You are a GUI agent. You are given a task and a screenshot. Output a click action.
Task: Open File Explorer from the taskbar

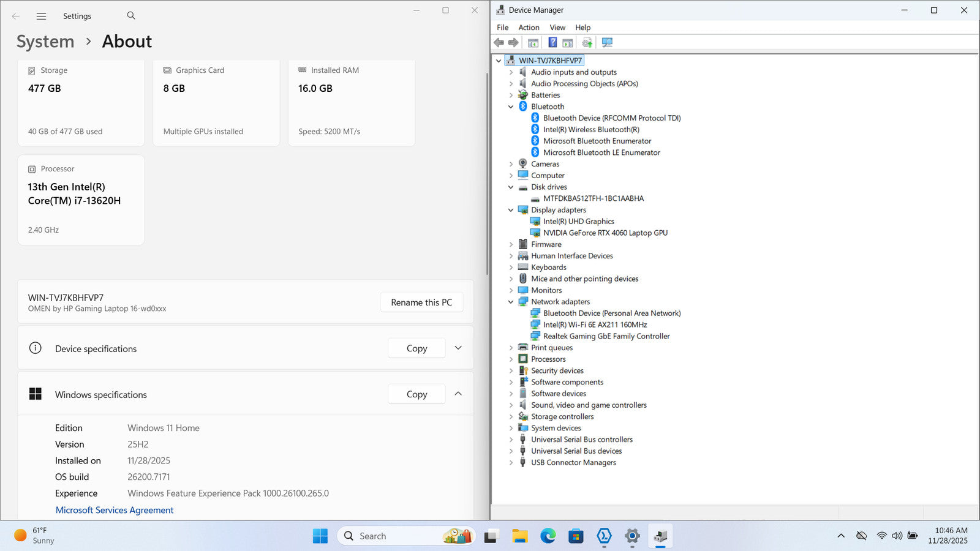coord(520,536)
